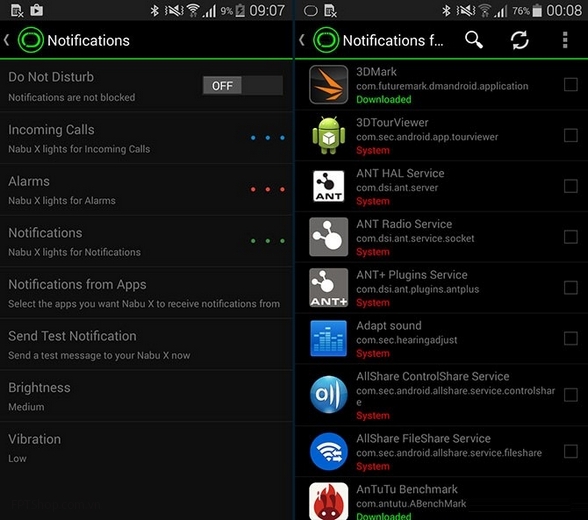Image resolution: width=588 pixels, height=520 pixels.
Task: Tap 'com.antutu.ABenchMark' package name
Action: point(411,504)
